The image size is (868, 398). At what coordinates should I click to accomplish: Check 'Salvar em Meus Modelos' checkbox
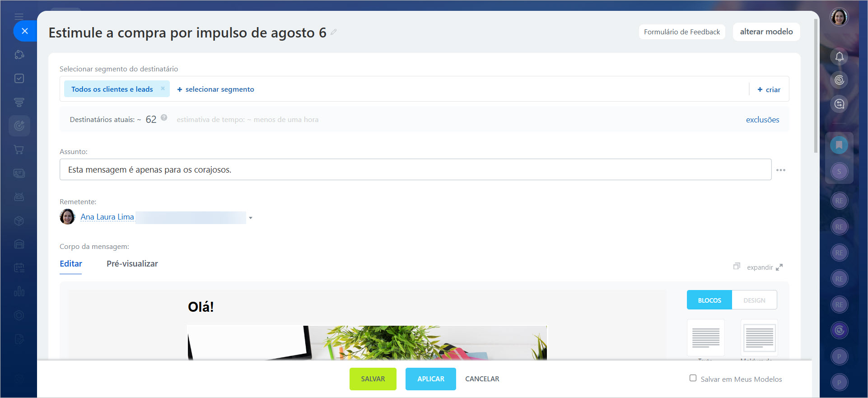[x=693, y=378]
